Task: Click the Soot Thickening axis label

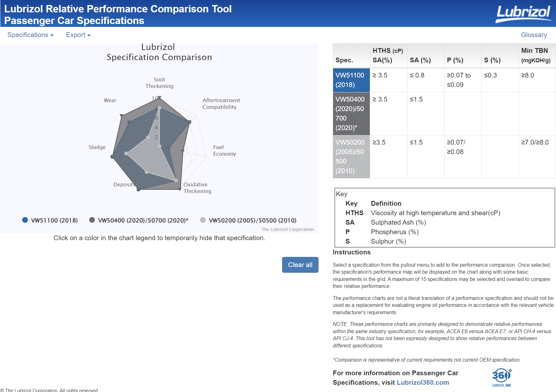Action: pyautogui.click(x=159, y=83)
